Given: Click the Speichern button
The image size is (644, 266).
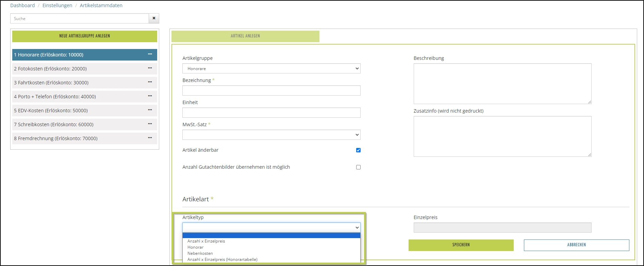Looking at the screenshot, I should pyautogui.click(x=461, y=245).
